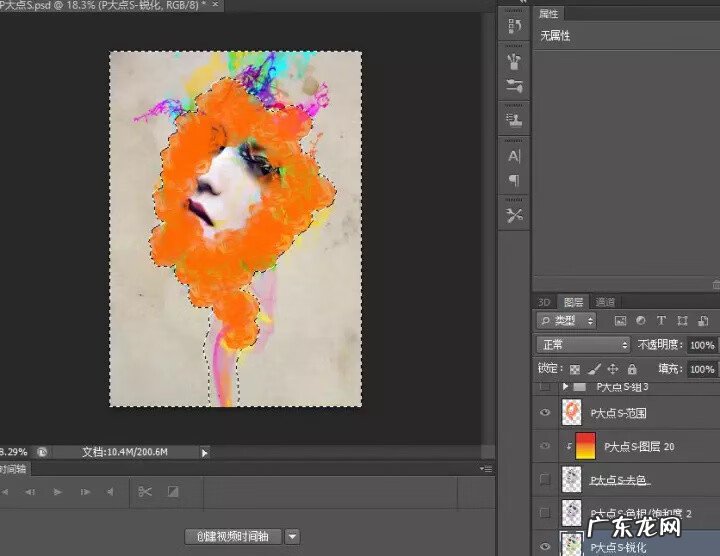
Task: Open the blend mode 正常 dropdown
Action: 583,344
